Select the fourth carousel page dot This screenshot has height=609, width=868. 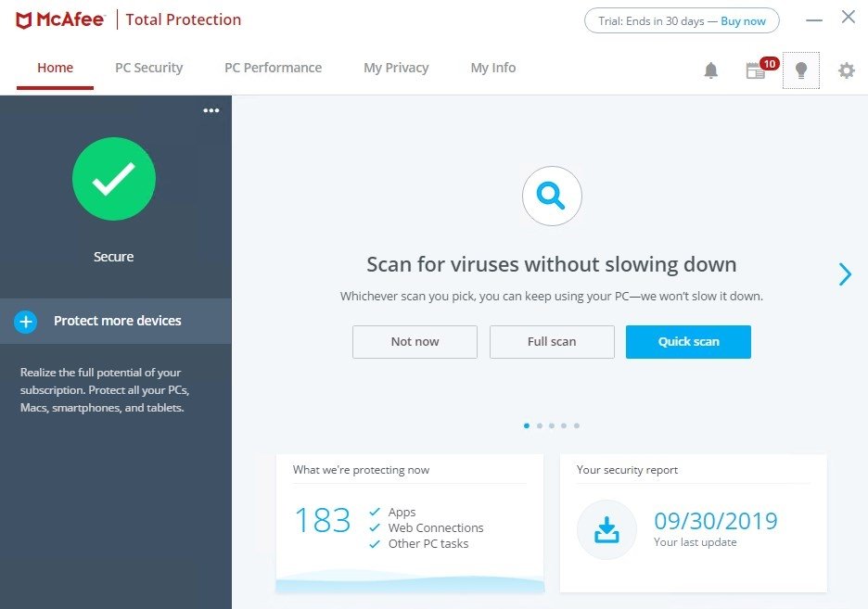[564, 425]
